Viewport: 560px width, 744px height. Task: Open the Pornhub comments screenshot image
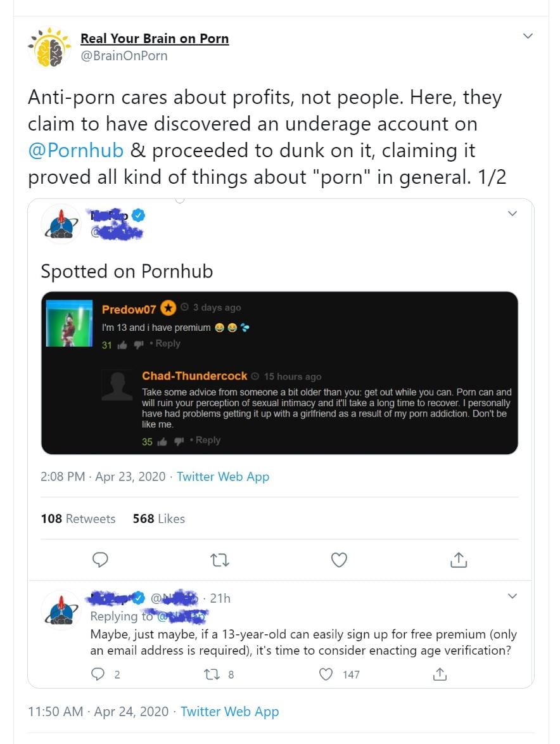pos(279,373)
